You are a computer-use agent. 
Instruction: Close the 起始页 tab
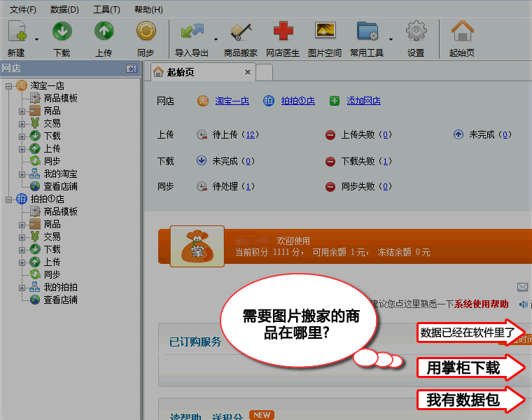point(248,72)
